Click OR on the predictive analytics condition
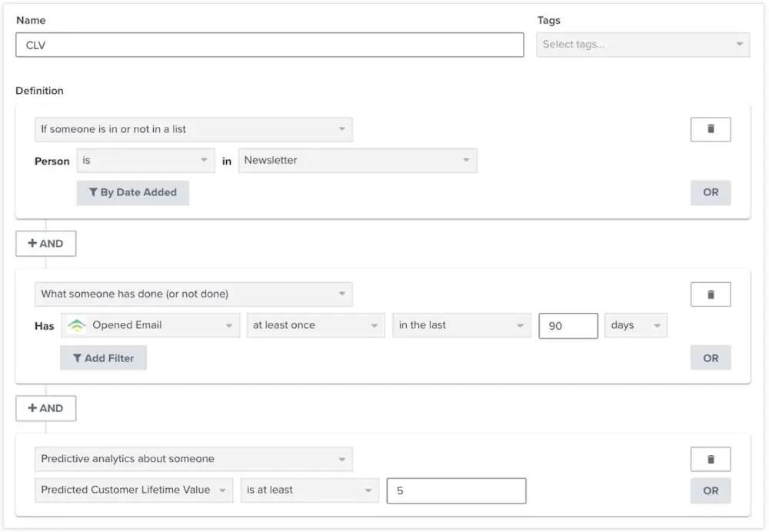Image resolution: width=769 pixels, height=532 pixels. (x=710, y=490)
